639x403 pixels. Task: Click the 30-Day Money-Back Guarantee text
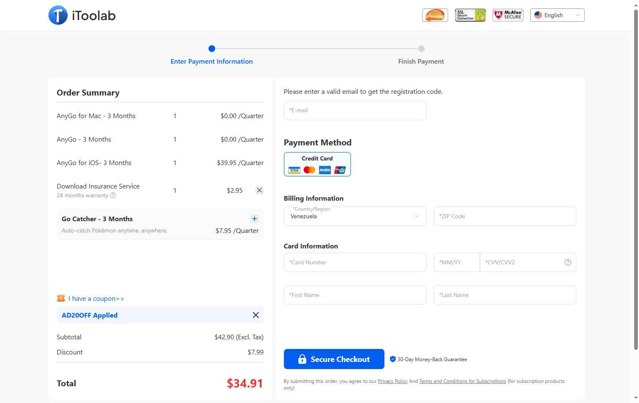[x=432, y=359]
